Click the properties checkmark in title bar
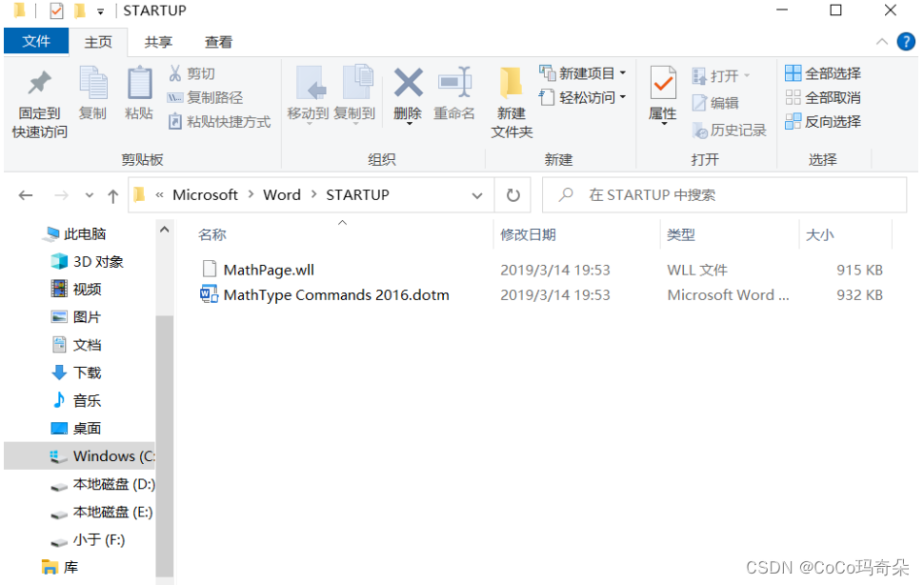This screenshot has width=924, height=585. [x=56, y=10]
